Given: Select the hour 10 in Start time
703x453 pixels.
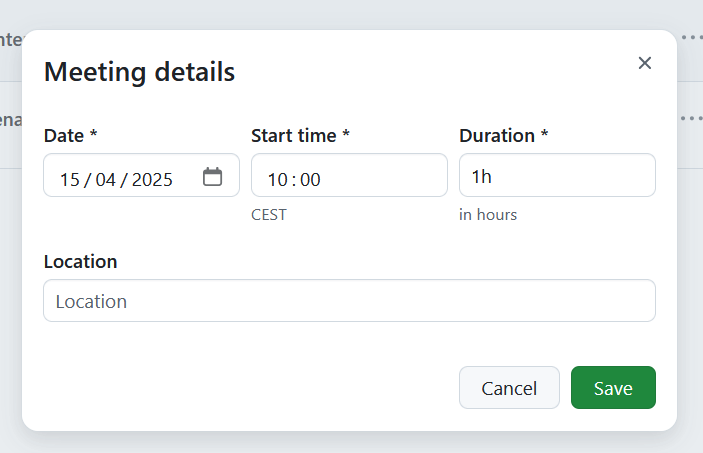Looking at the screenshot, I should pos(277,180).
